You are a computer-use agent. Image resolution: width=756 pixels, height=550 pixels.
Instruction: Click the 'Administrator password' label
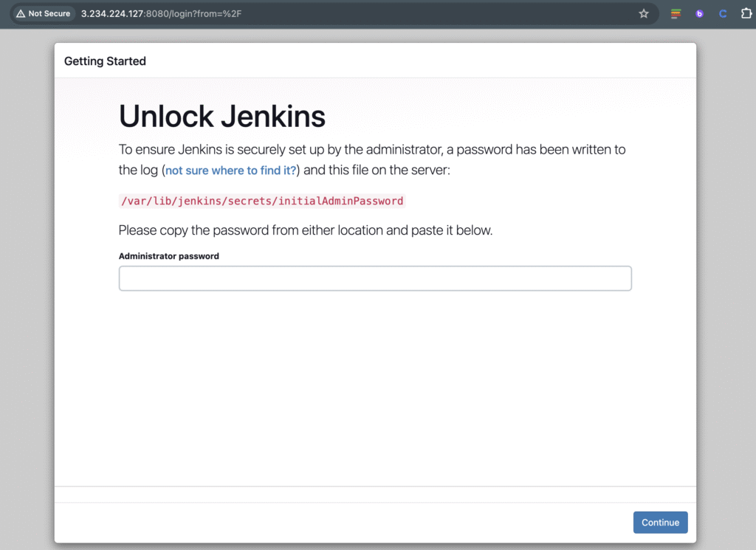(169, 256)
